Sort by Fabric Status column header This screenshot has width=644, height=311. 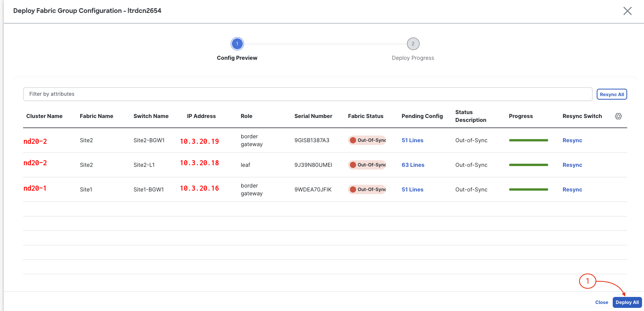[x=366, y=116]
